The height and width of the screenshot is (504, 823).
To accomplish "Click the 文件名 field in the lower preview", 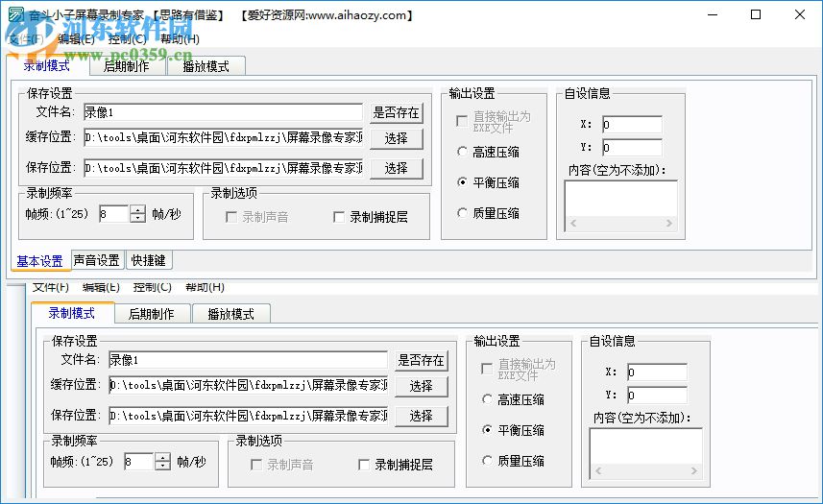I will pos(249,360).
